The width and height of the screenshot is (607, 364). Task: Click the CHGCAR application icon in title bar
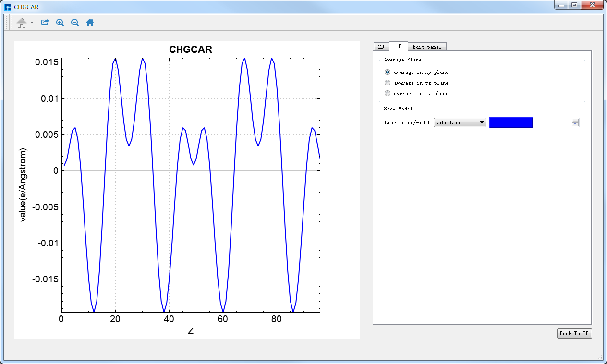7,7
